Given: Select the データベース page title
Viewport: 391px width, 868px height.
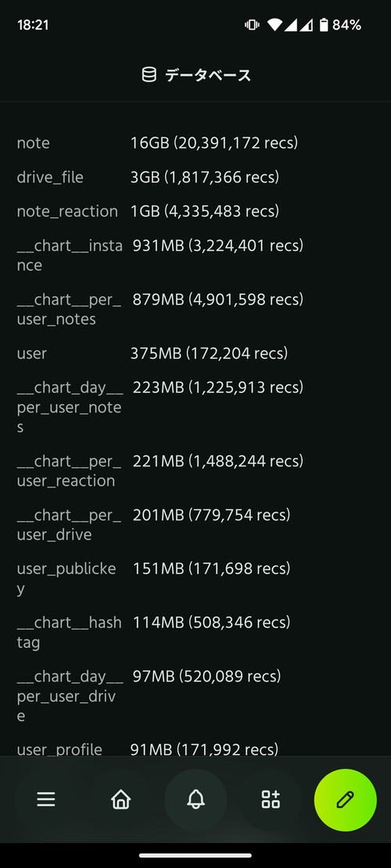Looking at the screenshot, I should tap(208, 75).
